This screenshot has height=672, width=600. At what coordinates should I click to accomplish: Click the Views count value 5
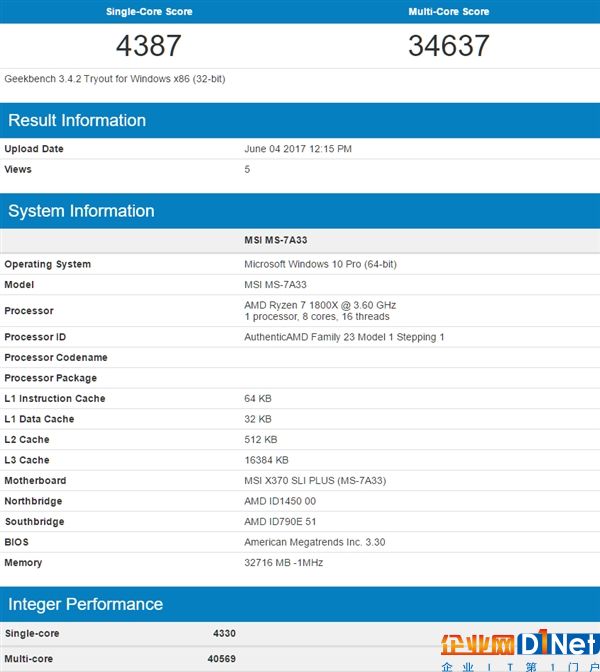(x=247, y=169)
